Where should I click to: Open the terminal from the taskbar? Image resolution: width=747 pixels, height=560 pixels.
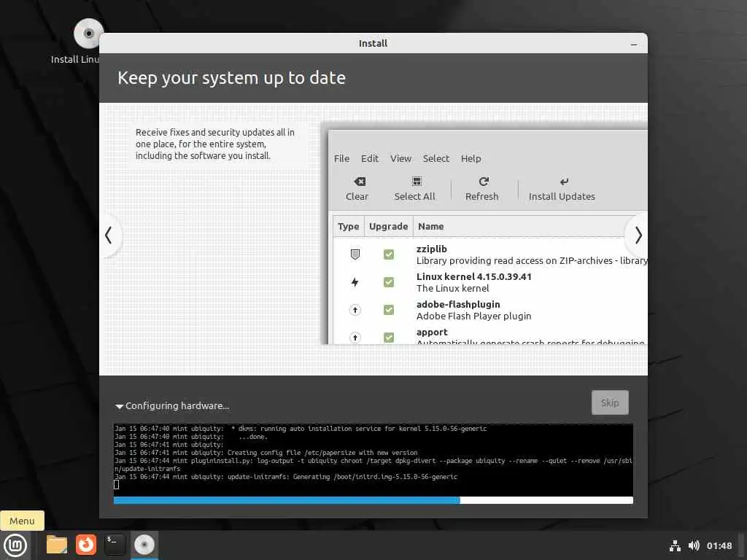(115, 545)
